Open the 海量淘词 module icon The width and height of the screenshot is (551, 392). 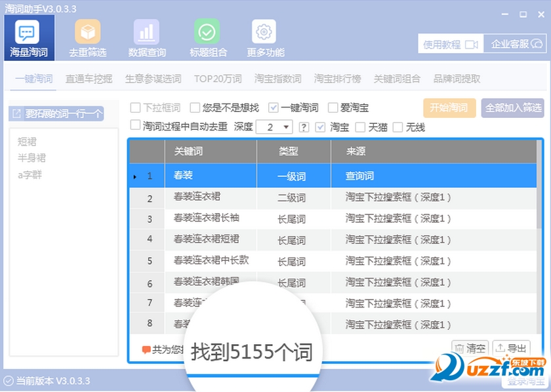[27, 32]
